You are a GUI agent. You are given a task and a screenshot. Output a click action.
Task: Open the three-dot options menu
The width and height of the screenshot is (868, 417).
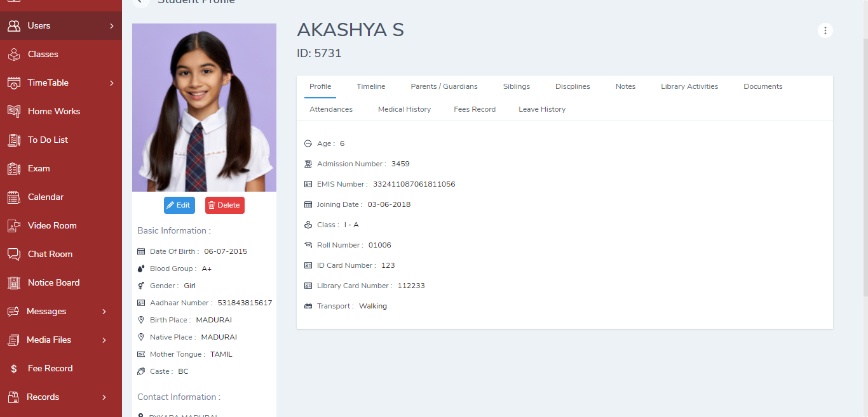825,30
